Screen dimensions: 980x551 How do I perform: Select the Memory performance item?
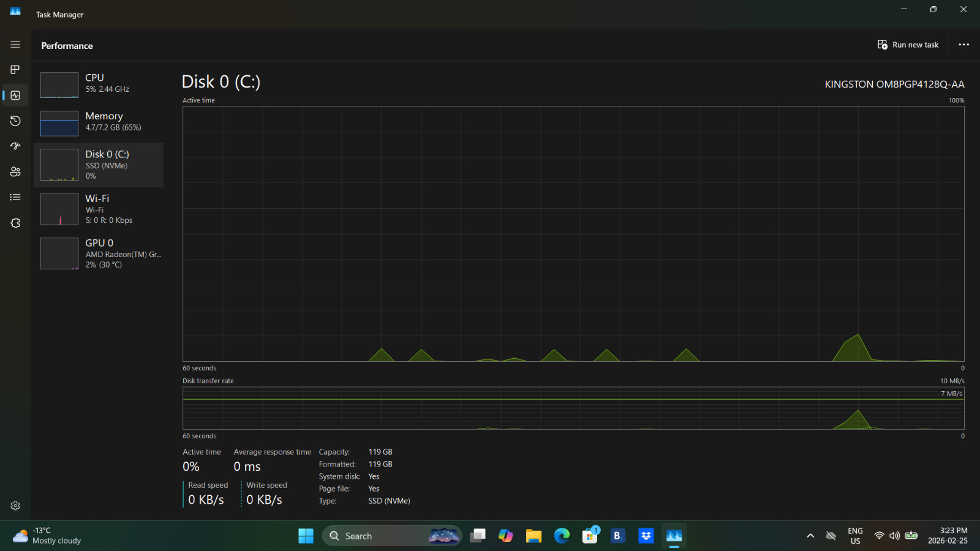pyautogui.click(x=99, y=122)
